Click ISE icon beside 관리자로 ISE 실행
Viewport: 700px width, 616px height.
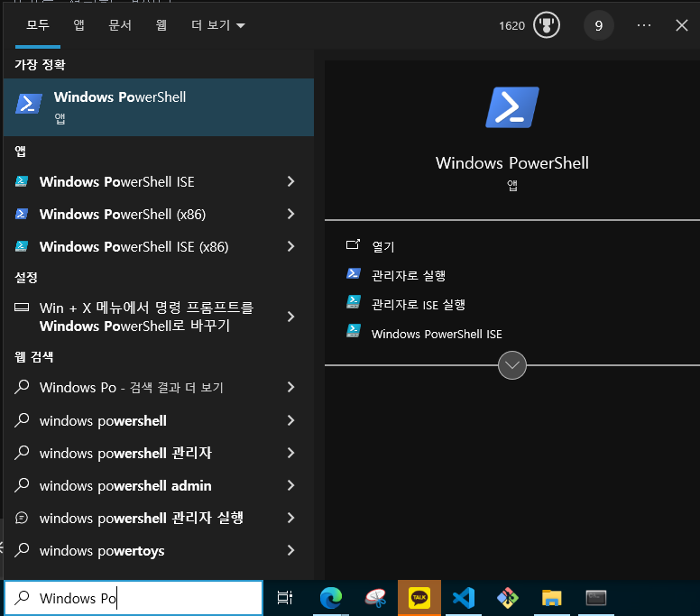(x=354, y=302)
